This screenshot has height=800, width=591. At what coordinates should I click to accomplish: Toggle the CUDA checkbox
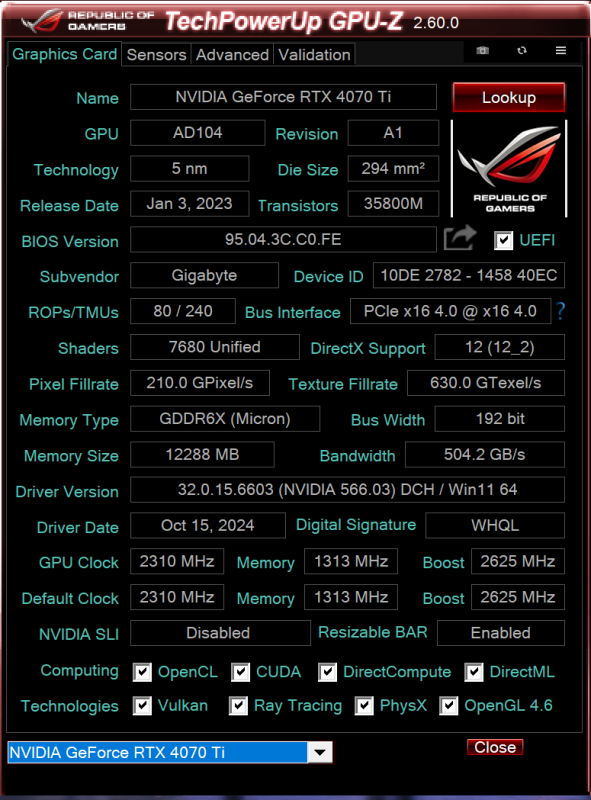240,672
